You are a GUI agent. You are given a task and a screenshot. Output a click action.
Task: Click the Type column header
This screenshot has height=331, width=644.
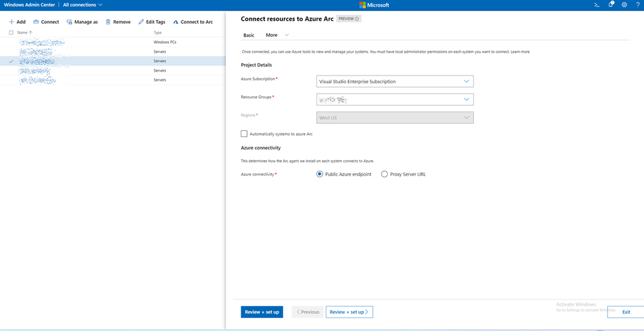coord(157,32)
